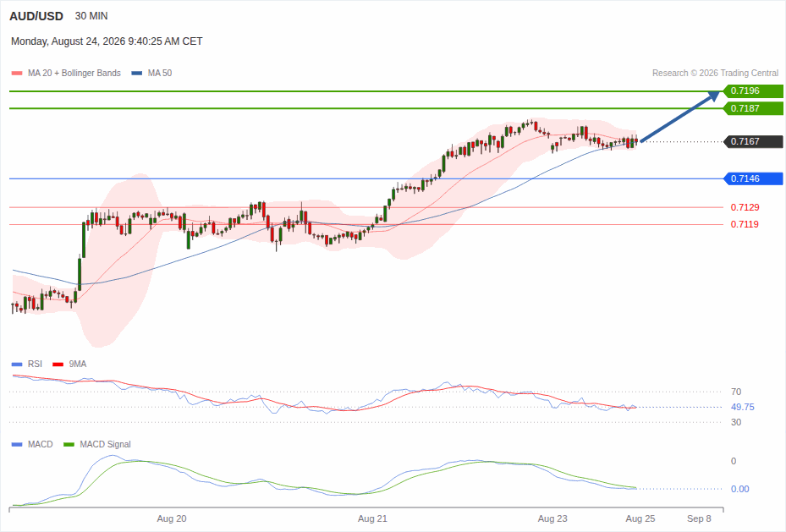Click the 9MA legend red swatch
Screen dimensions: 786x532
(x=58, y=365)
